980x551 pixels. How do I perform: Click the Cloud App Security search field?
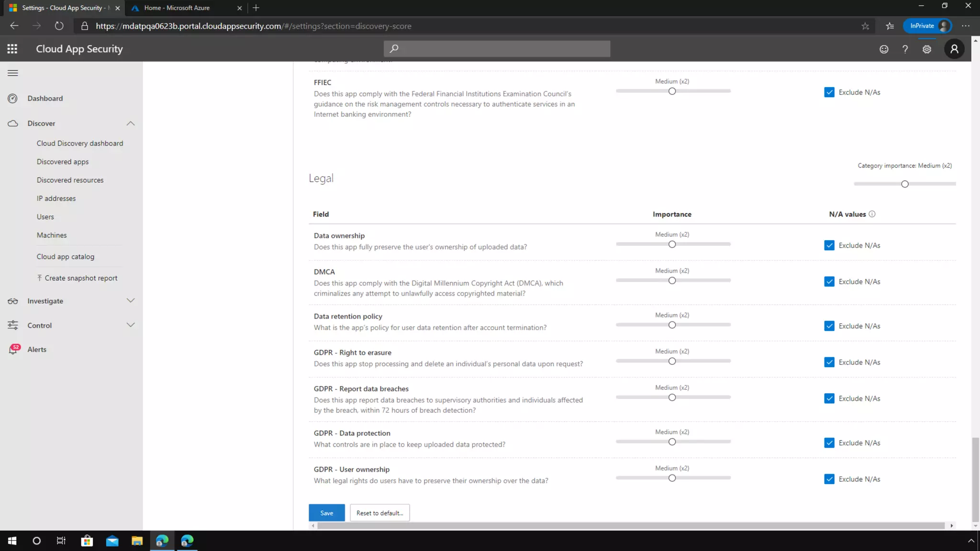(497, 49)
